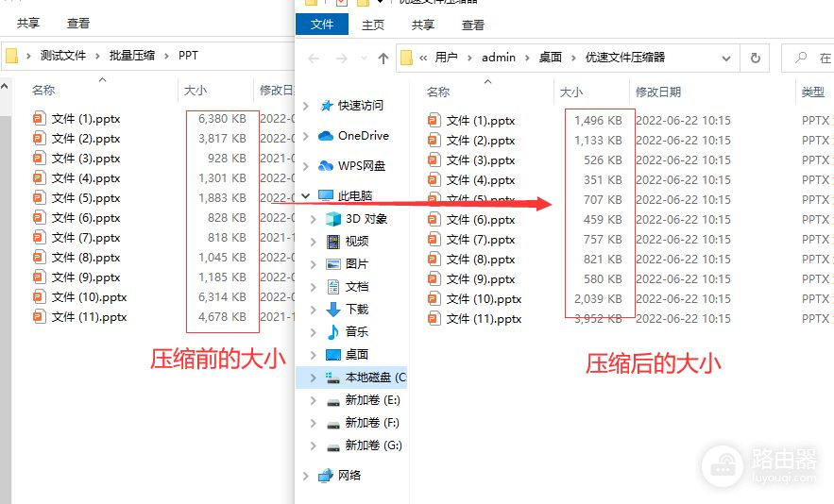Open the WPS网盘 cloud icon
The width and height of the screenshot is (834, 504).
click(x=326, y=166)
